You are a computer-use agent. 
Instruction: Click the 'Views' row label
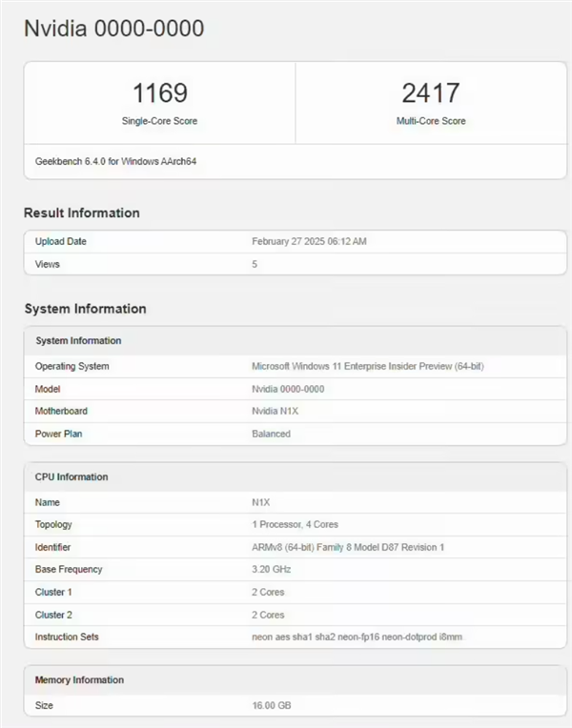[x=48, y=264]
